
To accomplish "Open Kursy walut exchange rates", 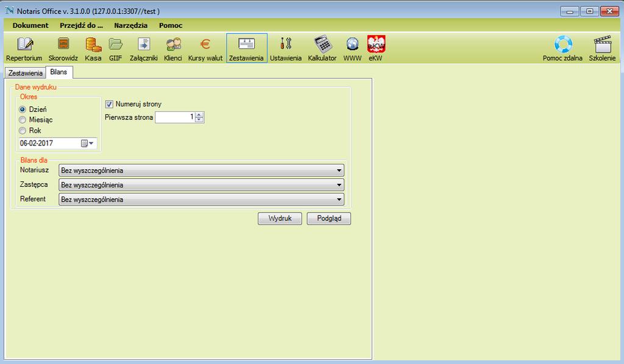I will click(x=205, y=49).
